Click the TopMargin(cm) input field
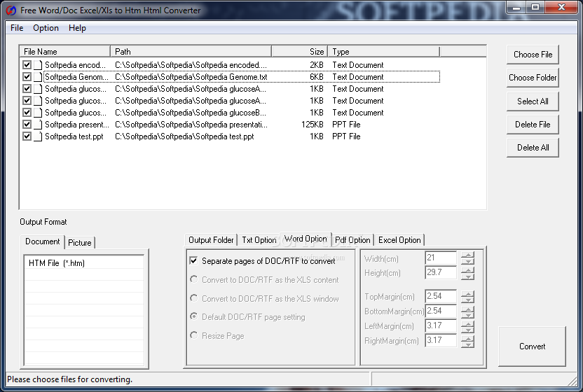 click(x=441, y=296)
